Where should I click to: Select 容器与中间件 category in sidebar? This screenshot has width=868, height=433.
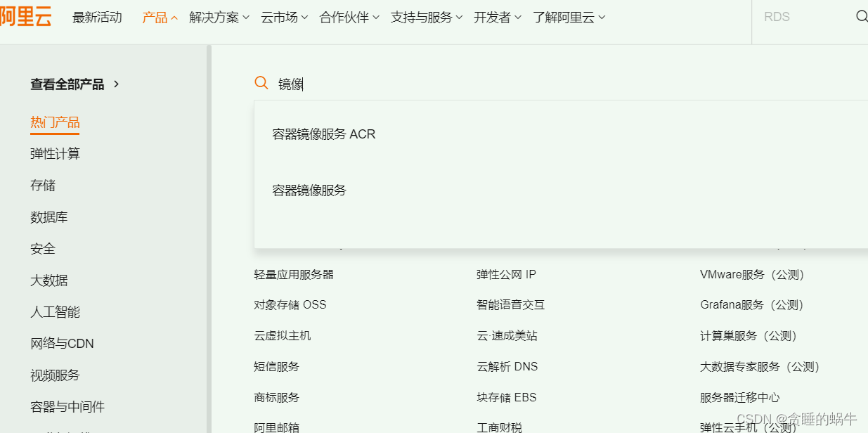coord(67,406)
